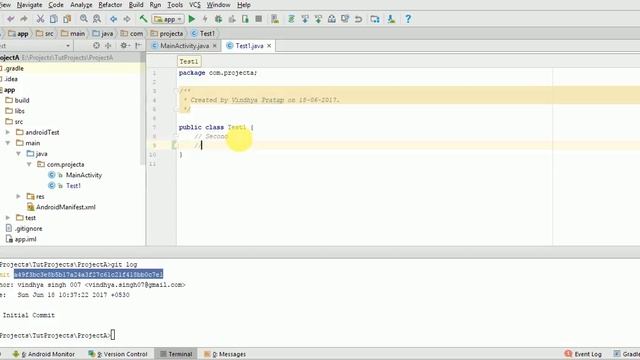Click the Find magnifier icon
Image resolution: width=640 pixels, height=360 pixels.
pyautogui.click(x=84, y=19)
